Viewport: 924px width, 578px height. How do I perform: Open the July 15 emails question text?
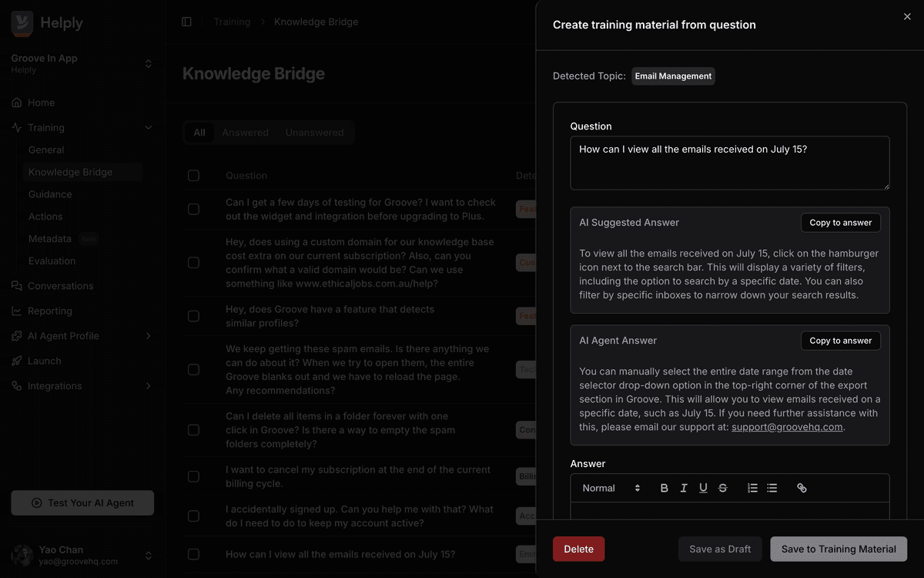click(x=340, y=554)
